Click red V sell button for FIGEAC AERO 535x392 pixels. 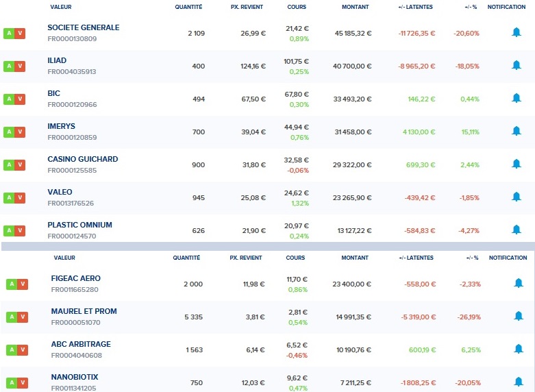point(23,284)
